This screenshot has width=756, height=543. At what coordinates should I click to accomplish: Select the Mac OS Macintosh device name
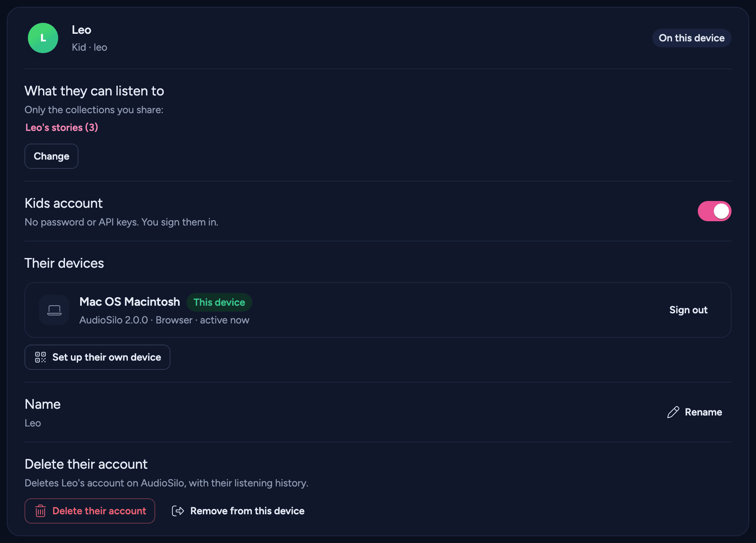[130, 302]
